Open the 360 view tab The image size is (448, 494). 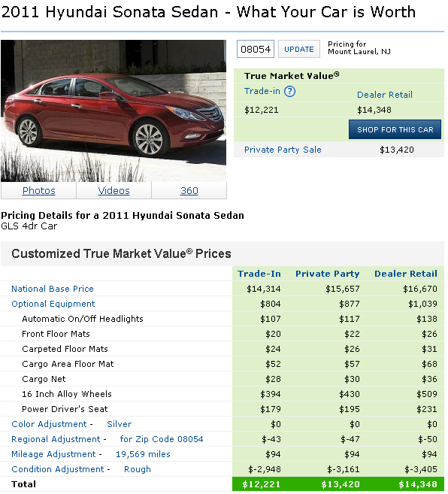click(189, 190)
